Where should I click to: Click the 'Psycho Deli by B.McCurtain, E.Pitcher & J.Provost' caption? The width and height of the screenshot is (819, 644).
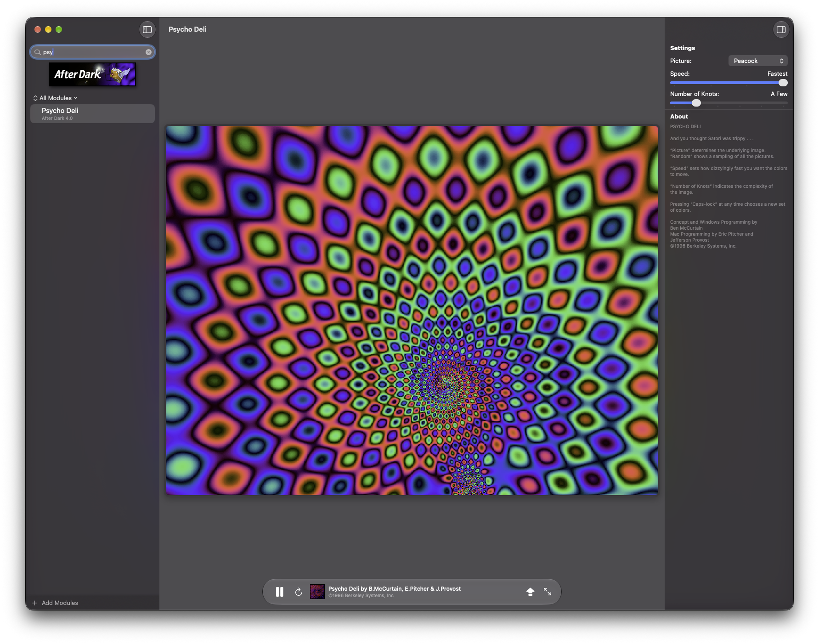(395, 588)
